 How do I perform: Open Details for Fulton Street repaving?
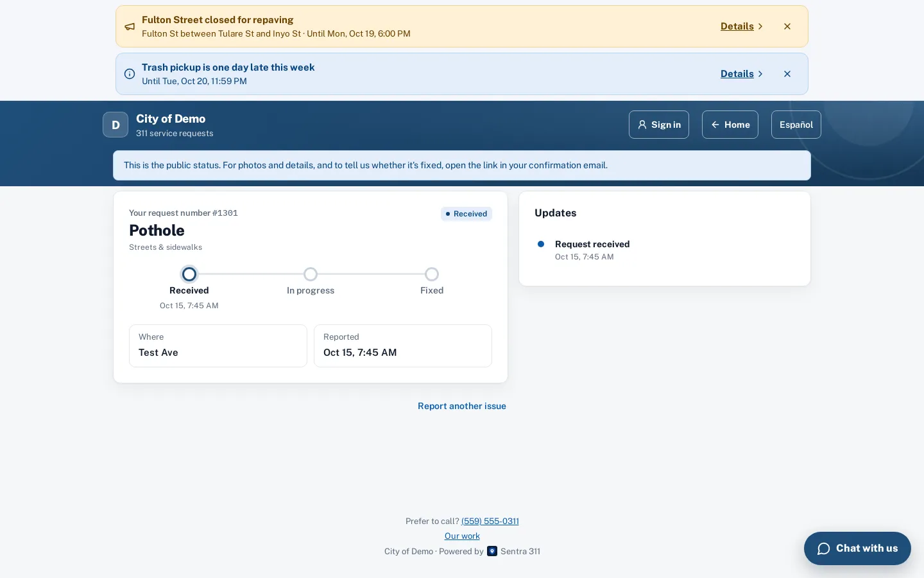(742, 26)
